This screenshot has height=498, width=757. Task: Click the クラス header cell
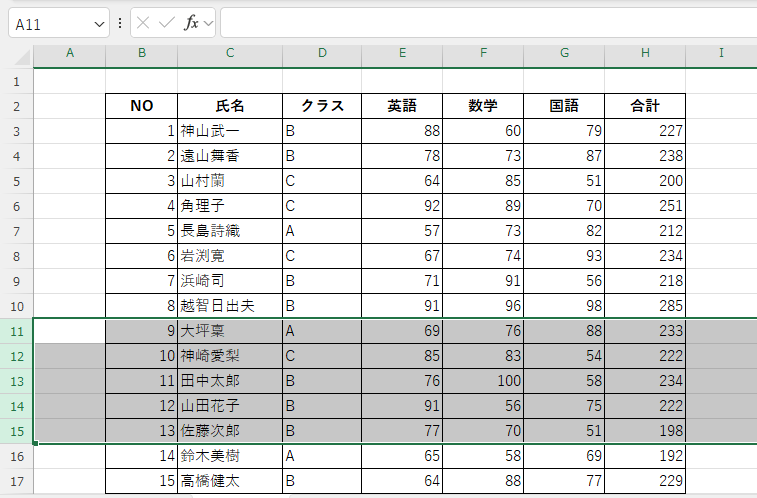322,106
